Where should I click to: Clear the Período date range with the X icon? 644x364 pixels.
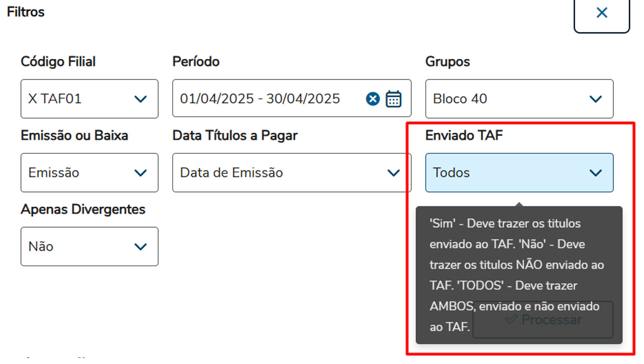point(373,99)
